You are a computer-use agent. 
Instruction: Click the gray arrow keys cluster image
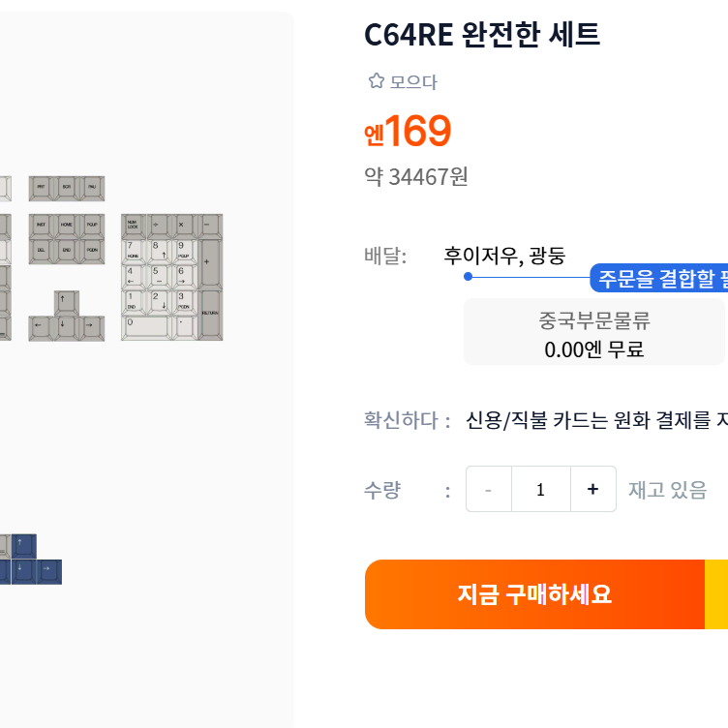click(x=67, y=317)
